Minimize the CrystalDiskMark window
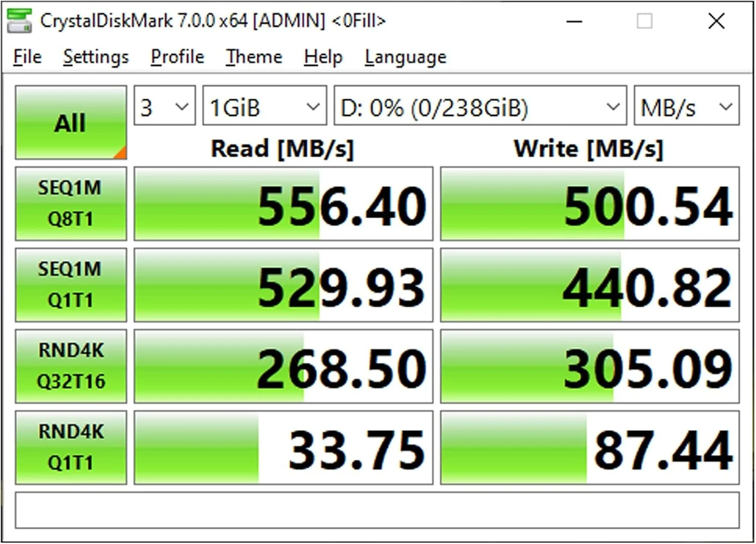This screenshot has width=756, height=544. (574, 21)
